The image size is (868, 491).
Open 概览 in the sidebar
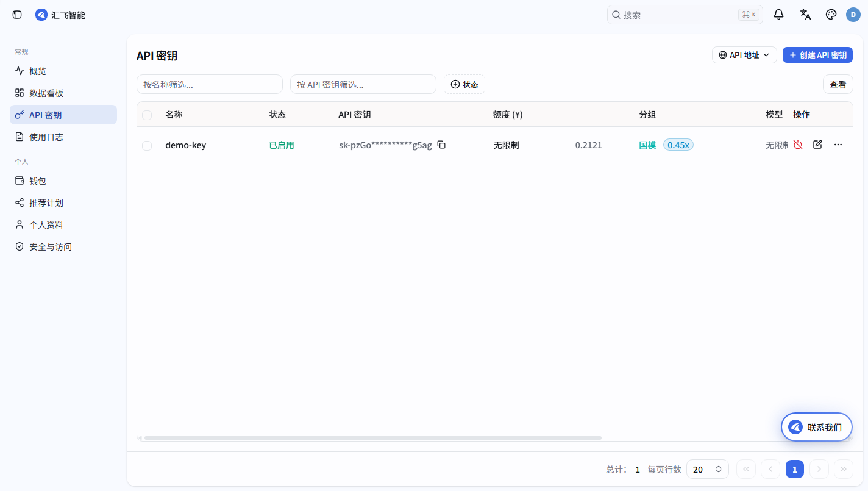tap(63, 71)
